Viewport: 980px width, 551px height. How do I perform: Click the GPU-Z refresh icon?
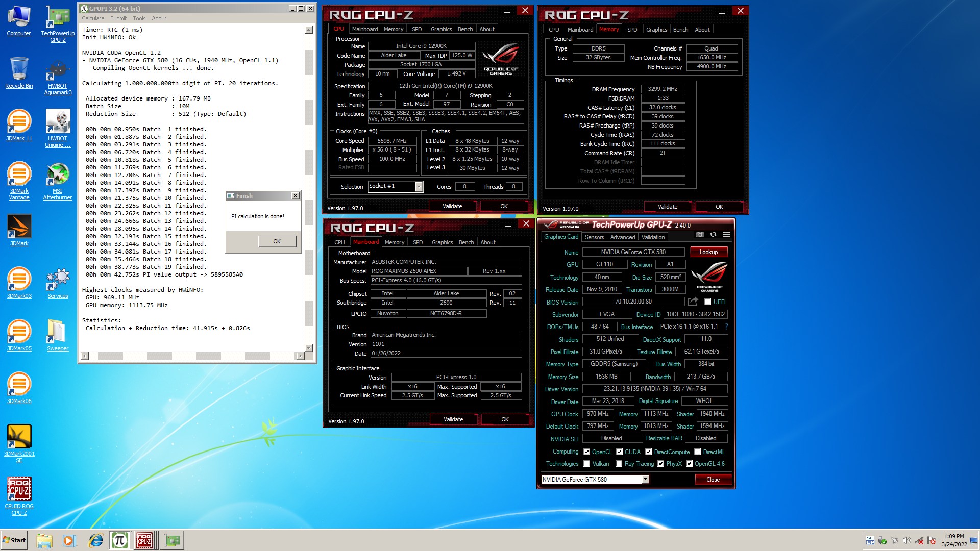713,235
